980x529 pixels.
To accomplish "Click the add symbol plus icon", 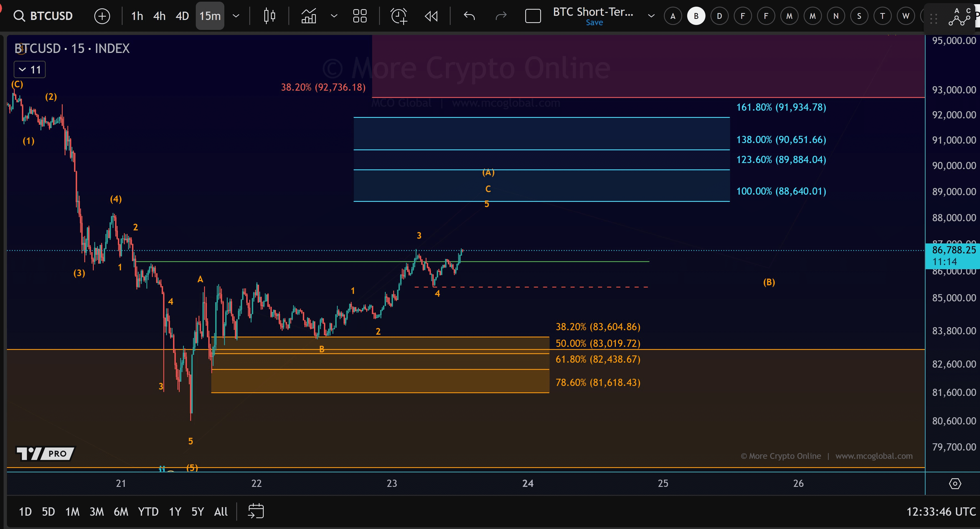I will coord(102,16).
